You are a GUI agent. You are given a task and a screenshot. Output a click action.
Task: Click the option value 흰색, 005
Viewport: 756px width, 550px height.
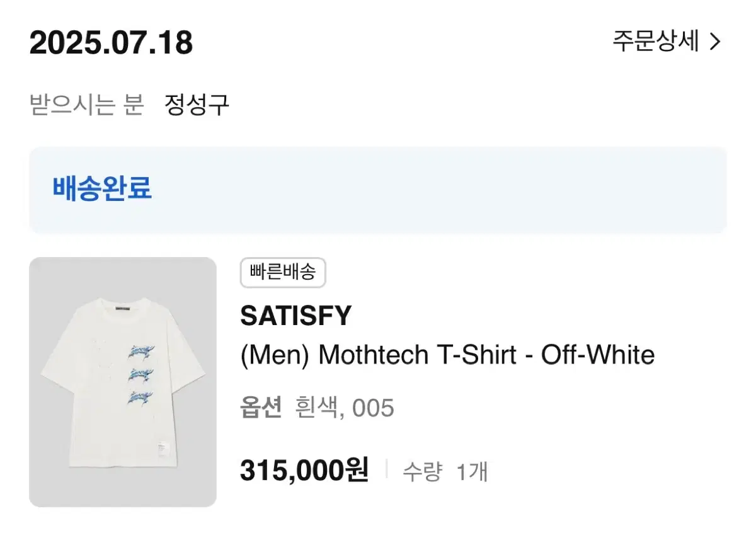coord(345,408)
